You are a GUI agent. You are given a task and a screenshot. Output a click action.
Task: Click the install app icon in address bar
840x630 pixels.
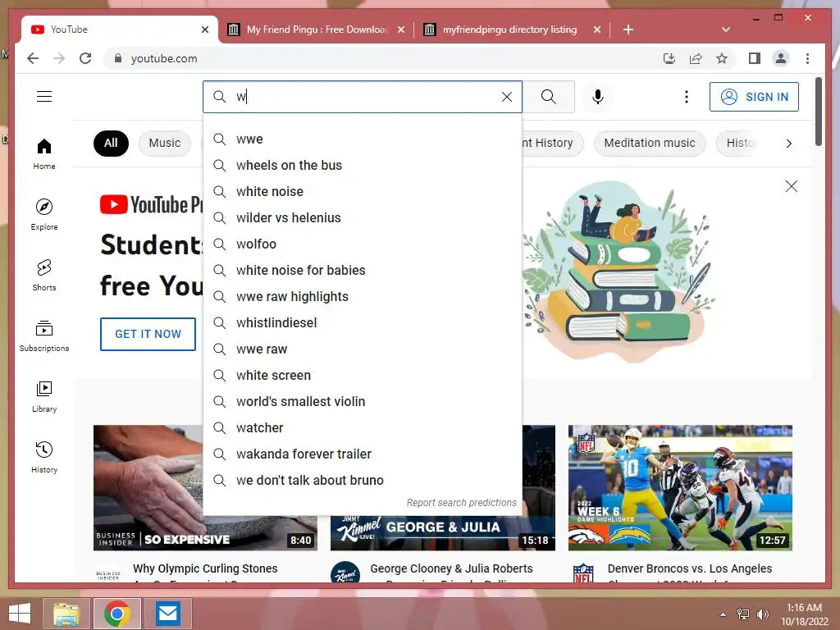pos(669,58)
